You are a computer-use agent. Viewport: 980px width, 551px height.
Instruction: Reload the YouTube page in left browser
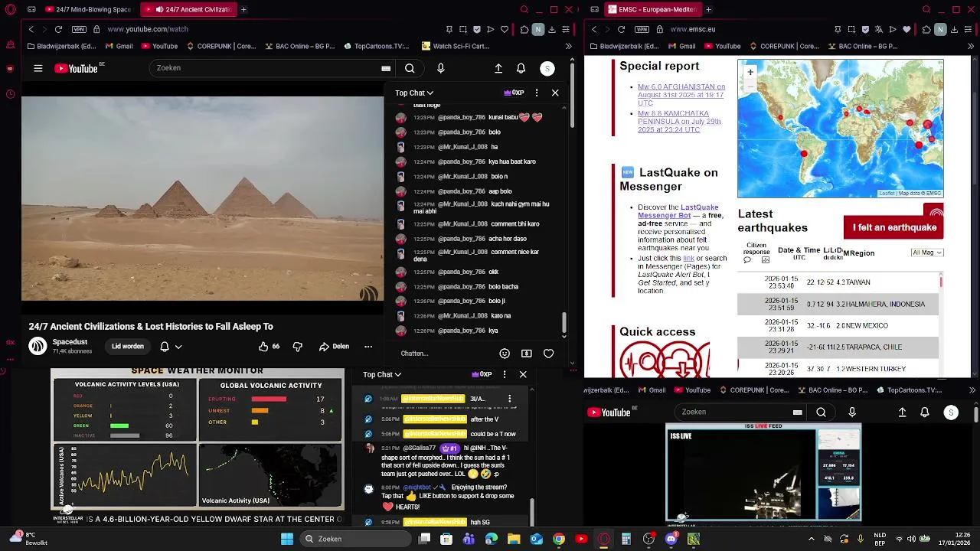click(58, 29)
